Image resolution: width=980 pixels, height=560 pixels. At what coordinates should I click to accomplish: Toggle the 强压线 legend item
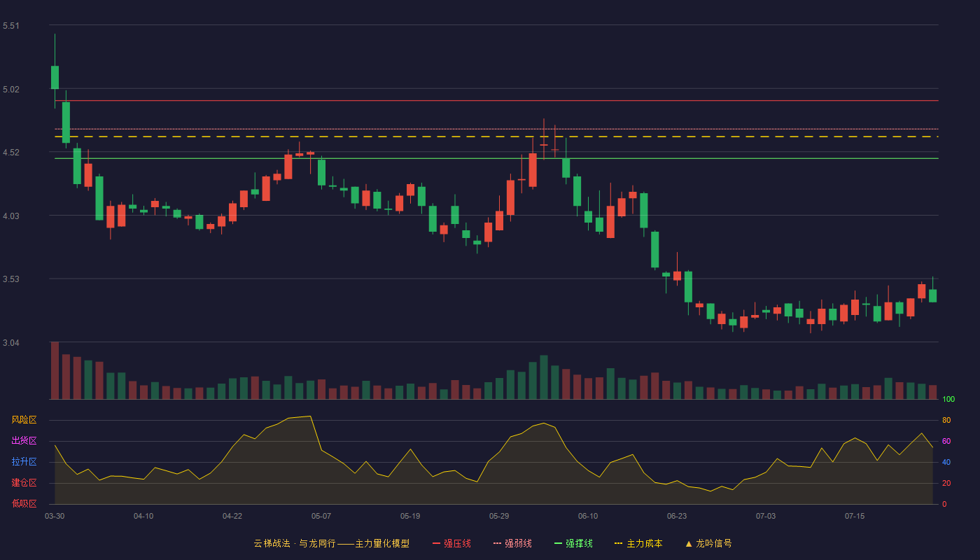coord(451,543)
